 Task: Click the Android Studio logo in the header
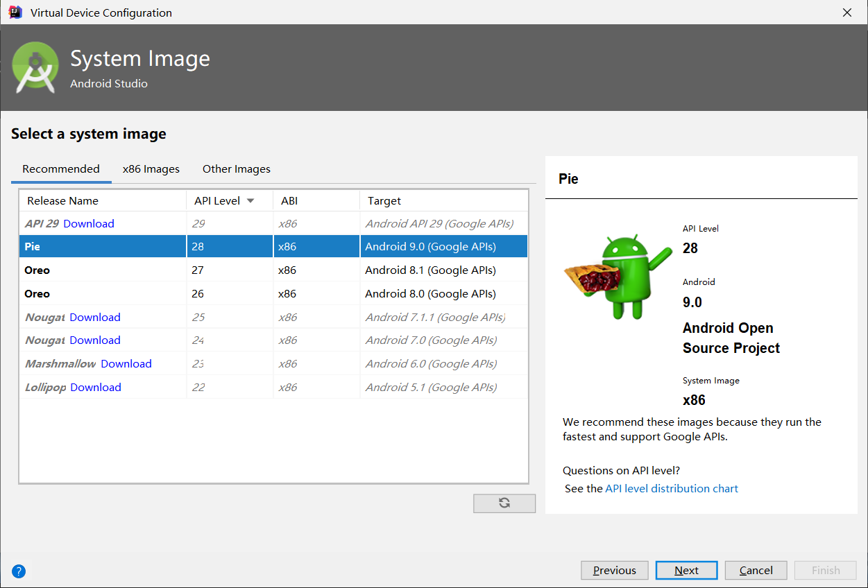[x=35, y=67]
